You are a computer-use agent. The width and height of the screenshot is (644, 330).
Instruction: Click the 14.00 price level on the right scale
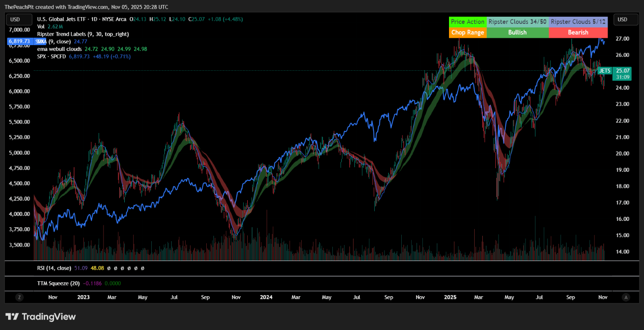(622, 252)
